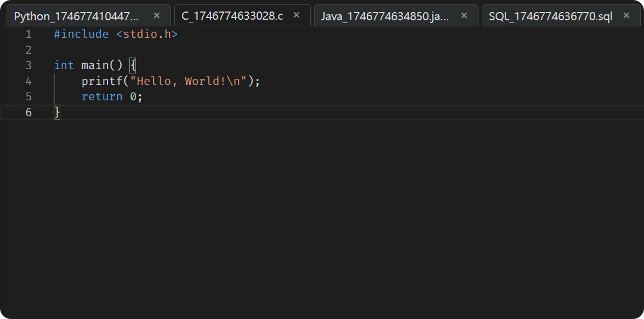Click the opening brace after main()
This screenshot has width=644, height=319.
[x=133, y=65]
